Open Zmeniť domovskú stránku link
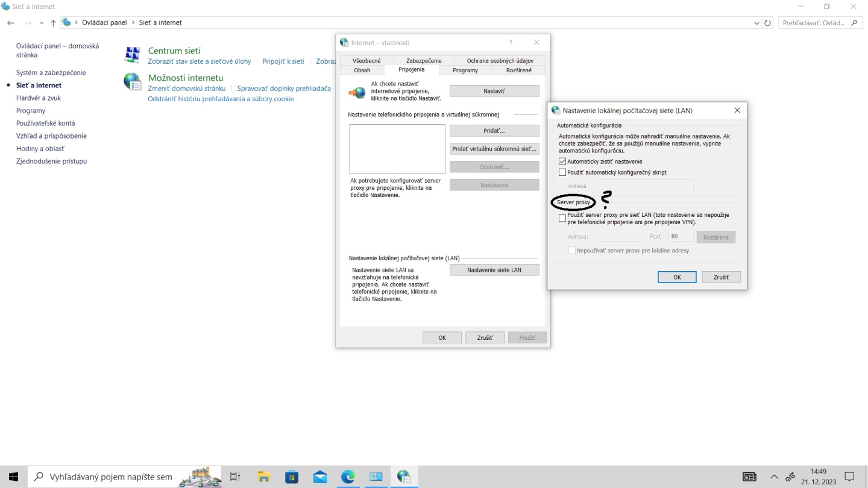Image resolution: width=868 pixels, height=488 pixels. coord(187,89)
